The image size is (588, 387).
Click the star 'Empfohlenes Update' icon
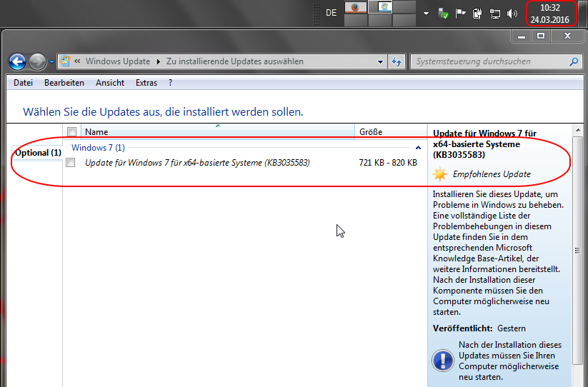tap(440, 174)
